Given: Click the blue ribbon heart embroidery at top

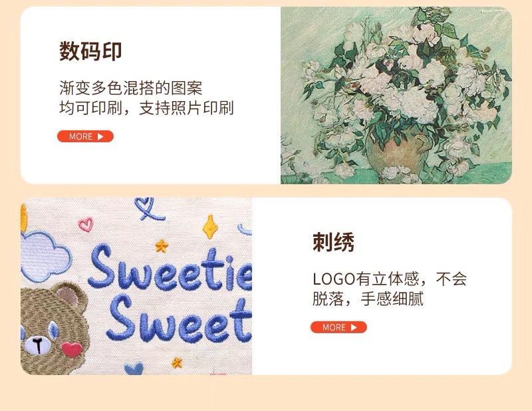Looking at the screenshot, I should point(148,208).
